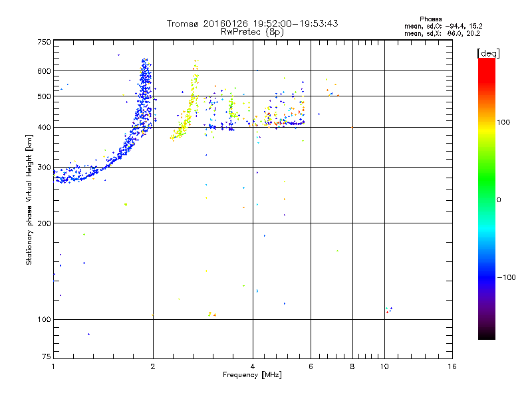The height and width of the screenshot is (399, 532).
Task: Click the x-axis tick label '16'
Action: 452,366
